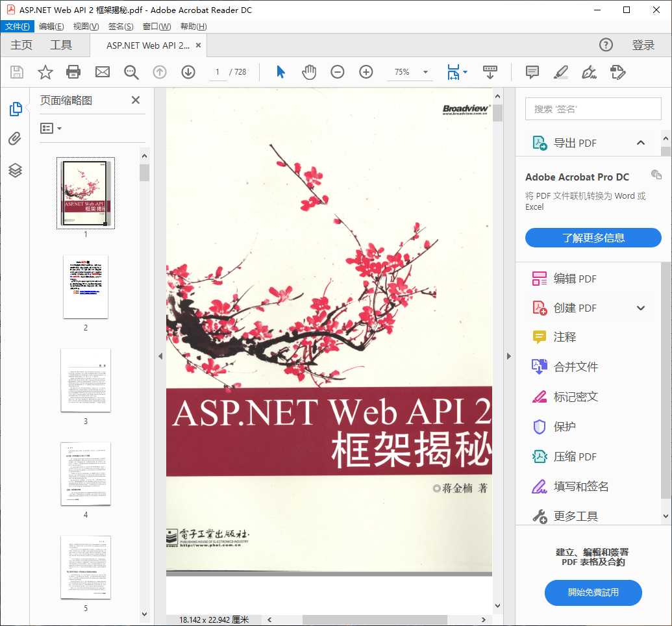The height and width of the screenshot is (626, 672).
Task: Open the zoom level dropdown showing 75%
Action: click(x=410, y=72)
